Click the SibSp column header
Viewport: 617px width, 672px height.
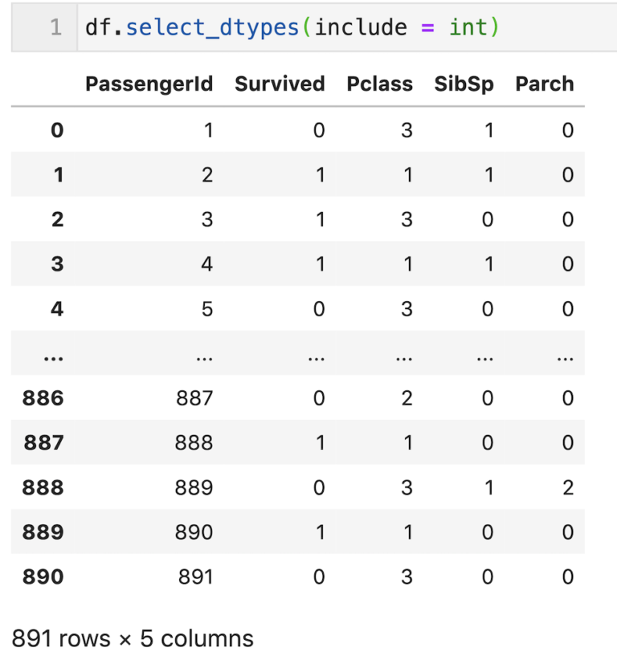(x=464, y=84)
